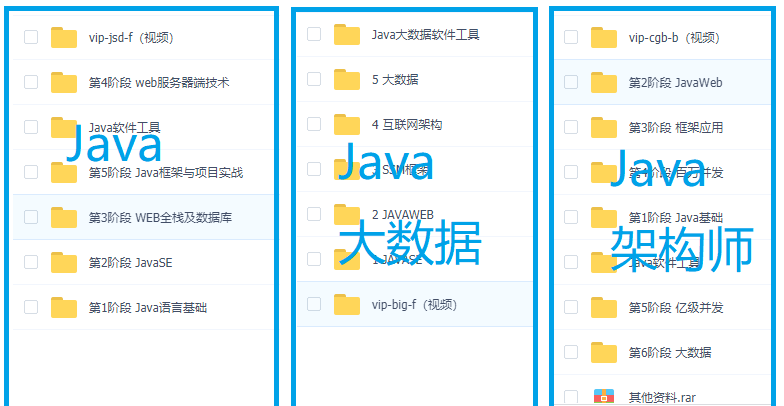Check the Java大数据软件工具 checkbox

pyautogui.click(x=314, y=34)
